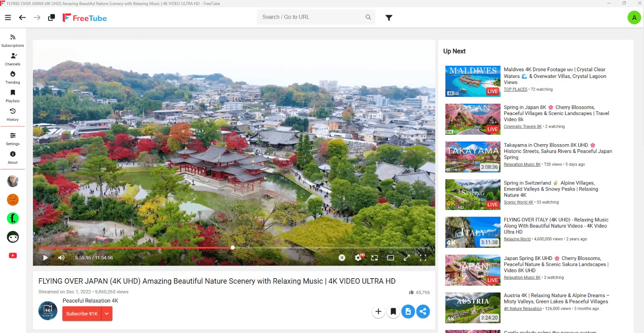Click the Flying Over Japan video title
Image resolution: width=644 pixels, height=333 pixels.
click(217, 281)
